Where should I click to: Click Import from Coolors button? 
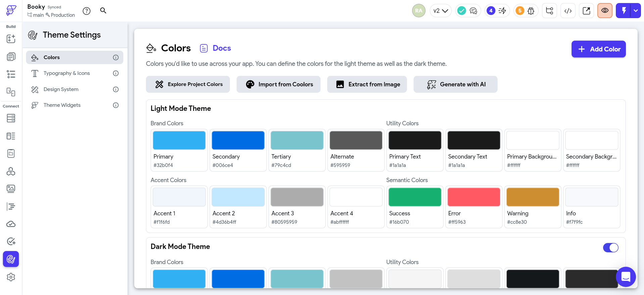pos(279,84)
